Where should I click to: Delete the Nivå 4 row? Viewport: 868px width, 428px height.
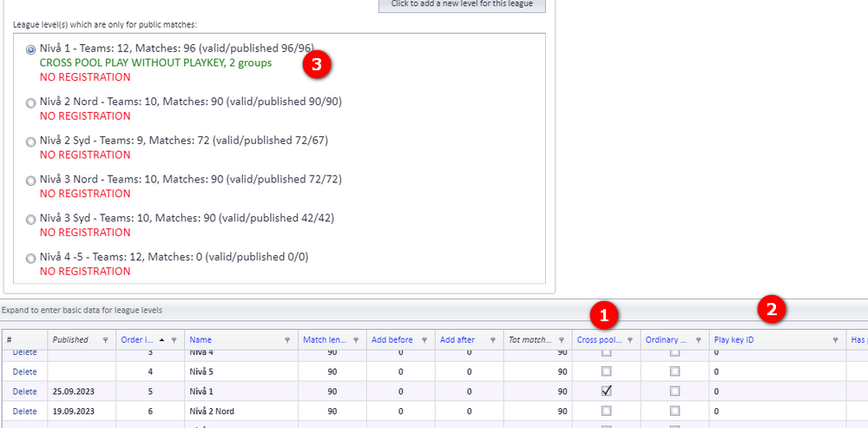24,352
